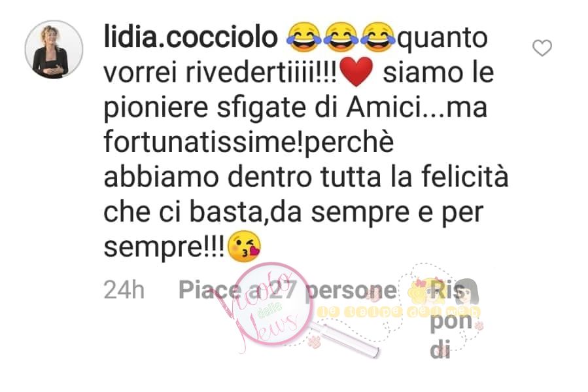Click the pink magnifying glass lens watermark
Viewport: 588px width, 392px height.
[273, 304]
